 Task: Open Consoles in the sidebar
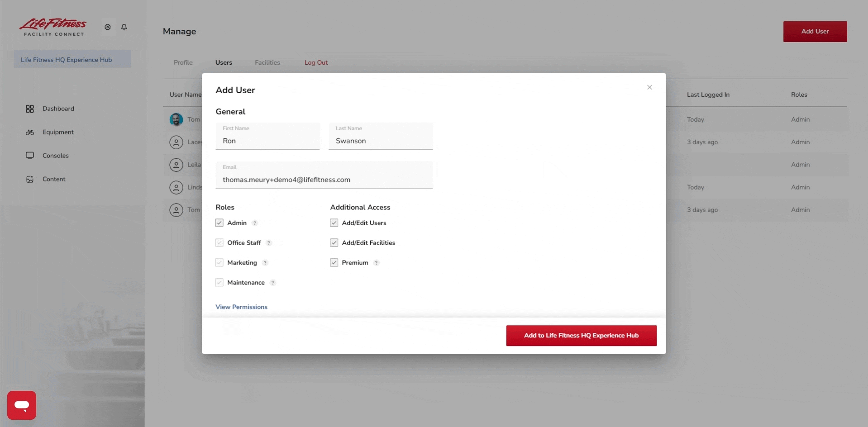coord(56,156)
